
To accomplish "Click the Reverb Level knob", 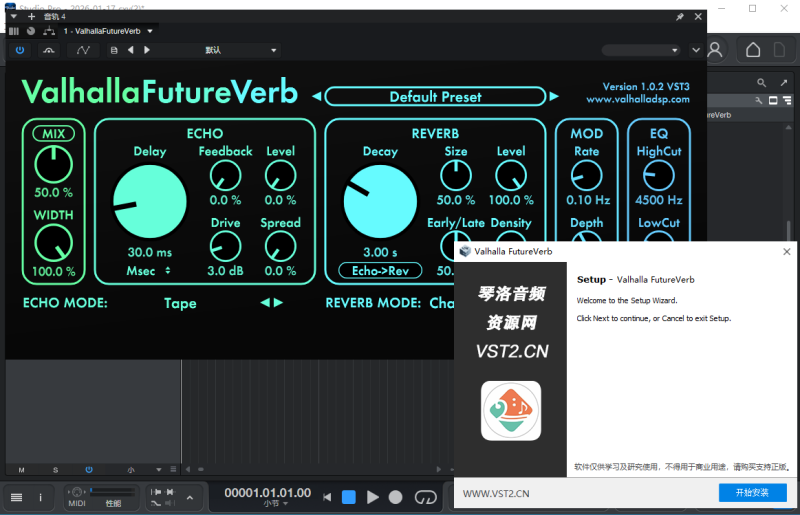I will click(511, 176).
